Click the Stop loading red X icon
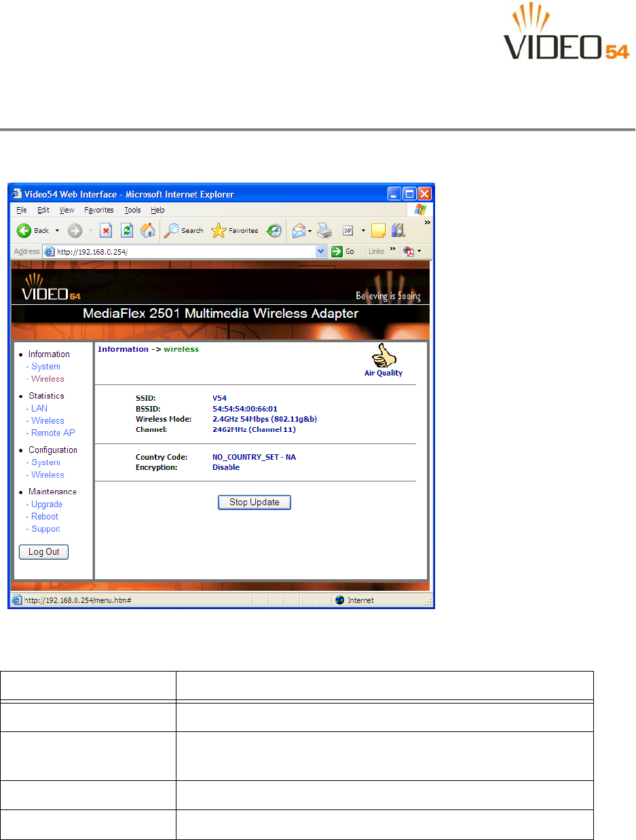The image size is (636, 840). click(x=106, y=230)
